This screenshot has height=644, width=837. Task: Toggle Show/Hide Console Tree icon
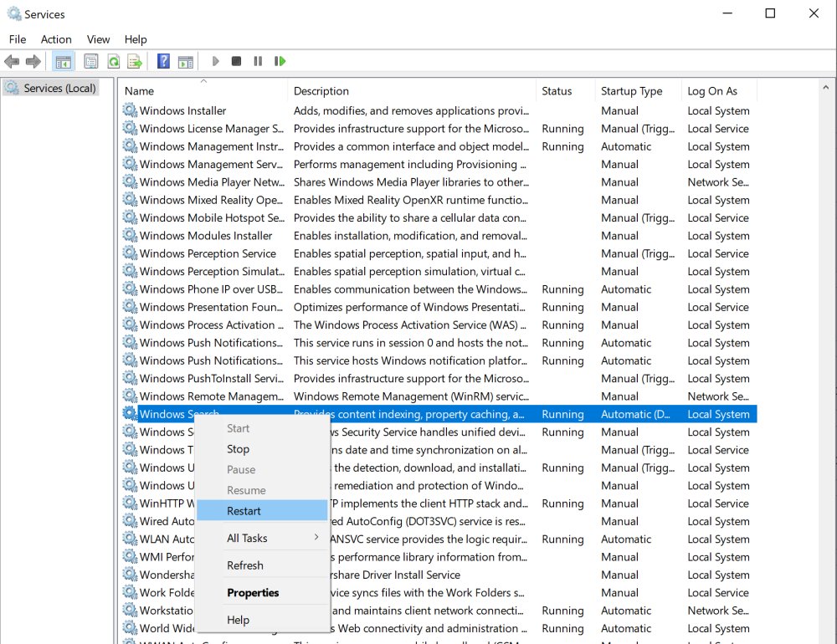point(63,61)
